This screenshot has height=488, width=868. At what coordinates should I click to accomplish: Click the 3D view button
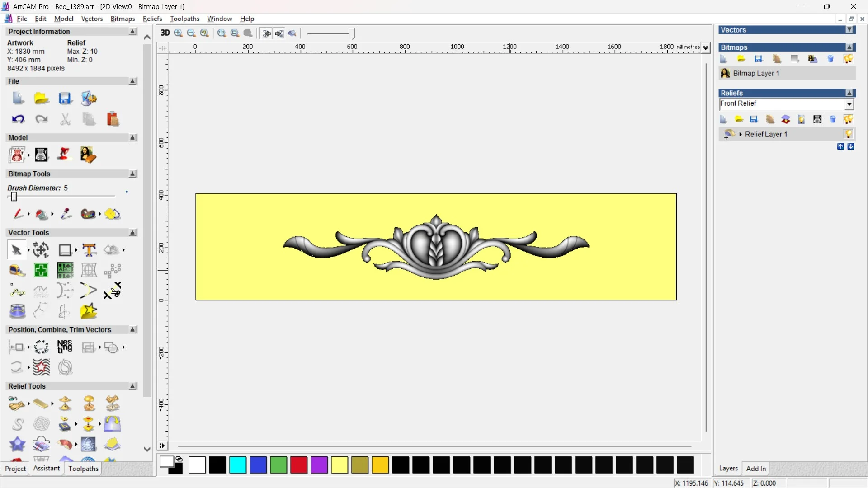165,33
